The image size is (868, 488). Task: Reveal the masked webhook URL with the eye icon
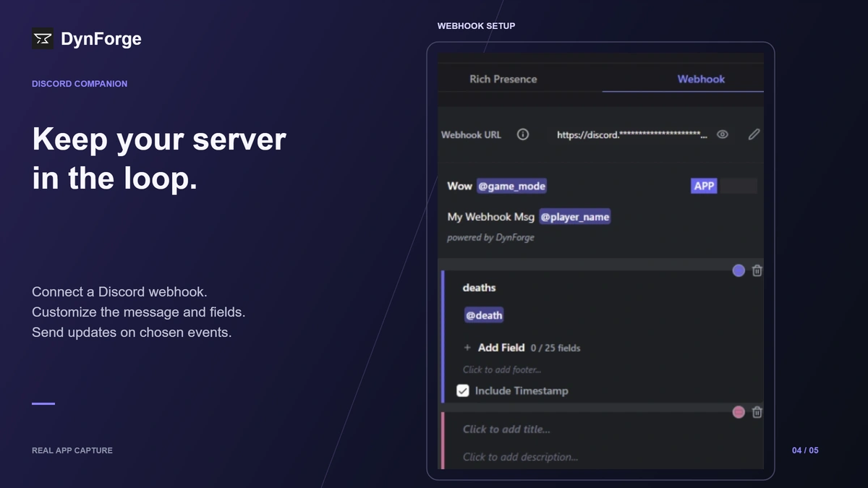[x=722, y=134]
